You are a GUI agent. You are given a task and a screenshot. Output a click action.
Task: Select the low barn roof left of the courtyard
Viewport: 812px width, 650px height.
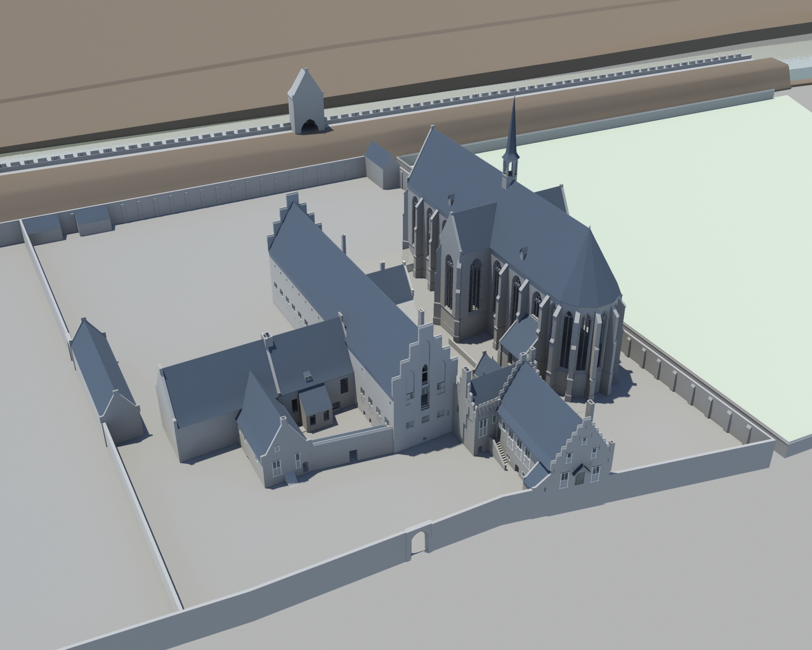coord(197,387)
